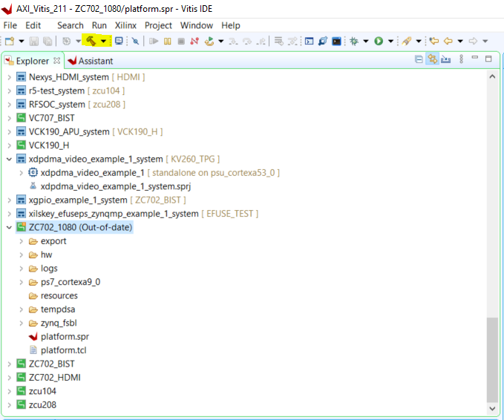Open the Project menu
The height and width of the screenshot is (420, 504).
click(x=158, y=25)
